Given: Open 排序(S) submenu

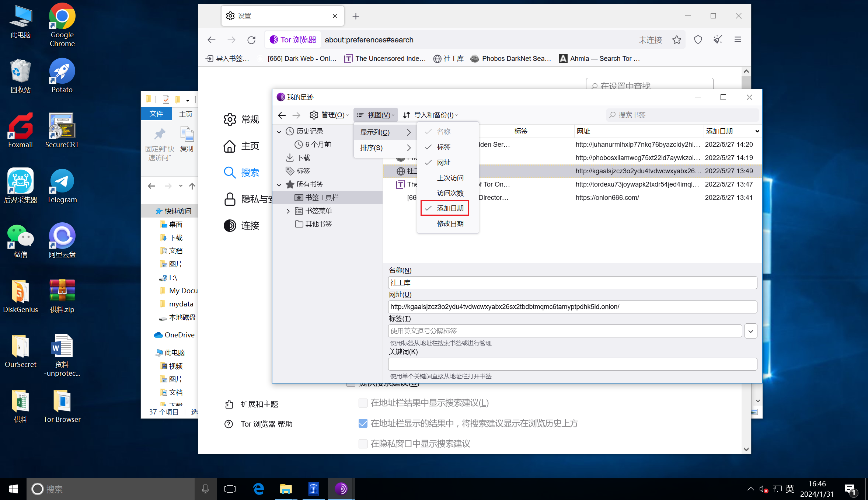Looking at the screenshot, I should tap(385, 148).
